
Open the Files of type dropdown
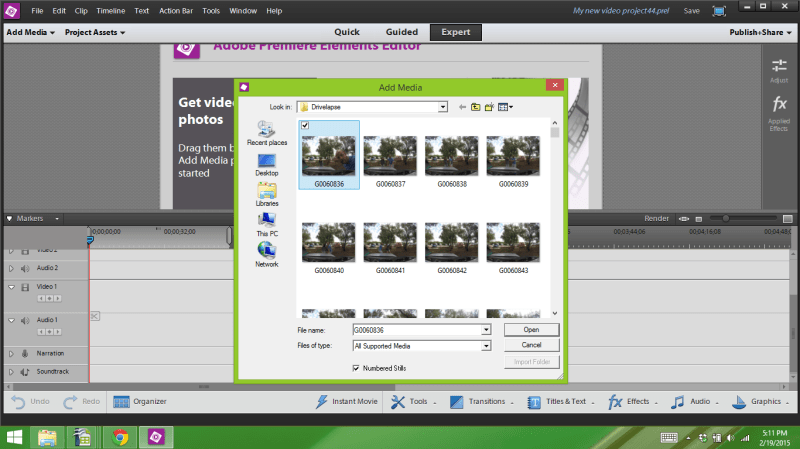point(486,346)
